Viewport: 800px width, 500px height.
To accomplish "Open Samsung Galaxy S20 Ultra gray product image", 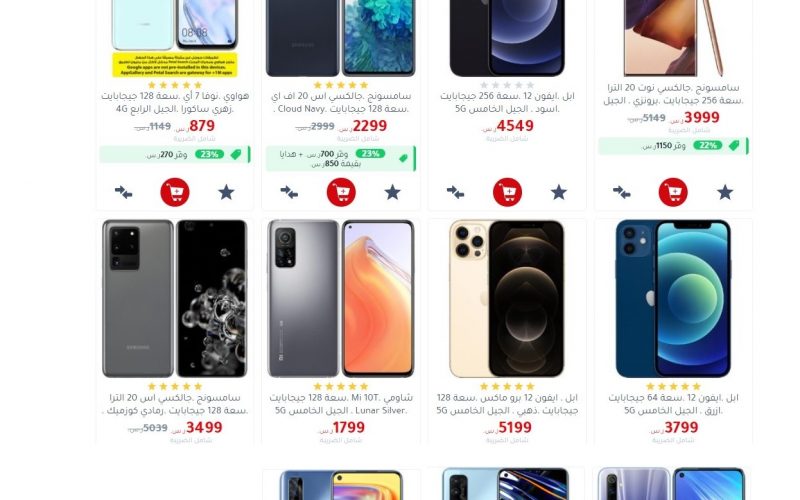I will point(174,298).
